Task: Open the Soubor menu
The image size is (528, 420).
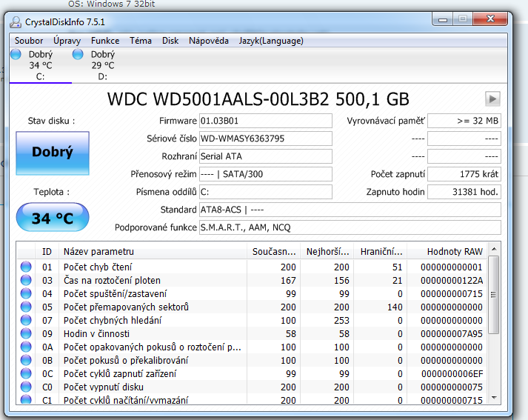Action: pyautogui.click(x=29, y=41)
